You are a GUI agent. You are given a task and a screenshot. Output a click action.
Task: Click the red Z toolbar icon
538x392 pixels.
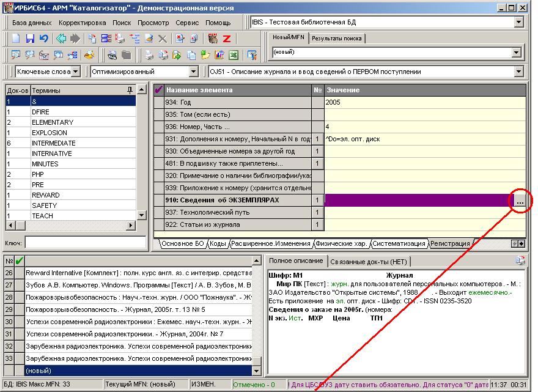pyautogui.click(x=227, y=39)
